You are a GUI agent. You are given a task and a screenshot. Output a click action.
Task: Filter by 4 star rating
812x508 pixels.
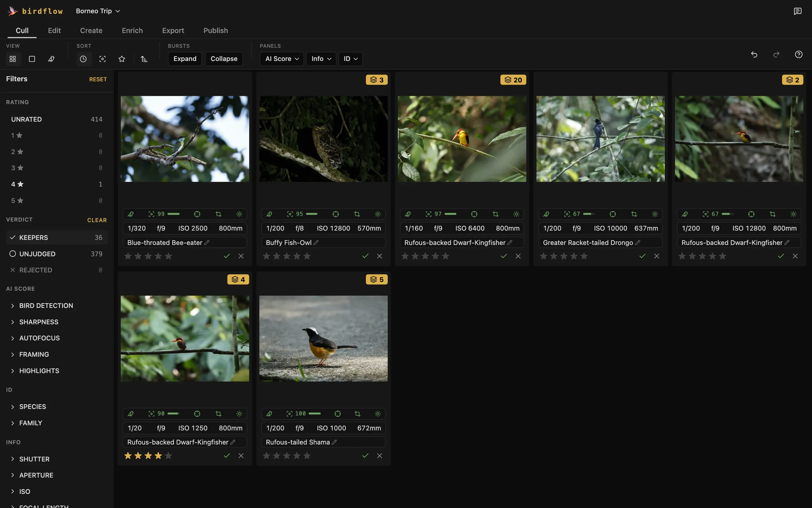pyautogui.click(x=56, y=184)
